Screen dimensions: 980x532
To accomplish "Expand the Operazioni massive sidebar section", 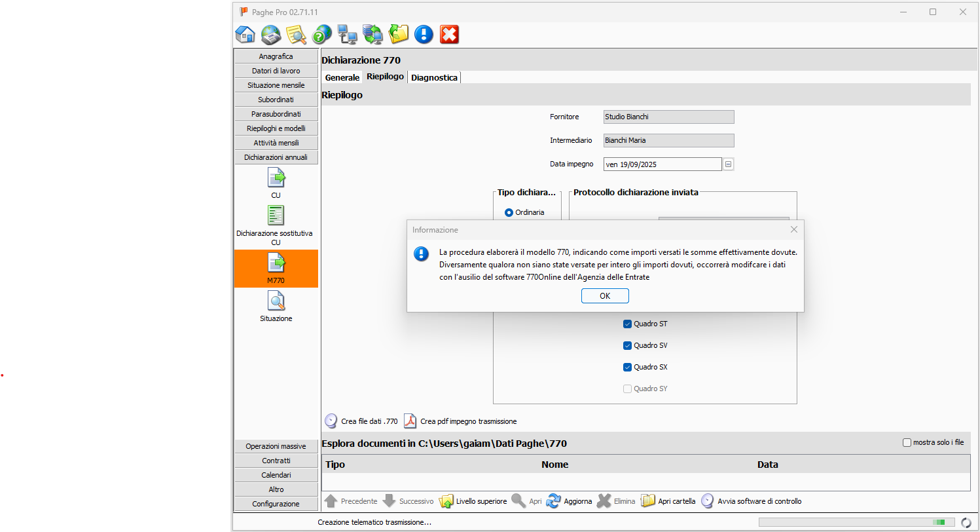I will (276, 446).
